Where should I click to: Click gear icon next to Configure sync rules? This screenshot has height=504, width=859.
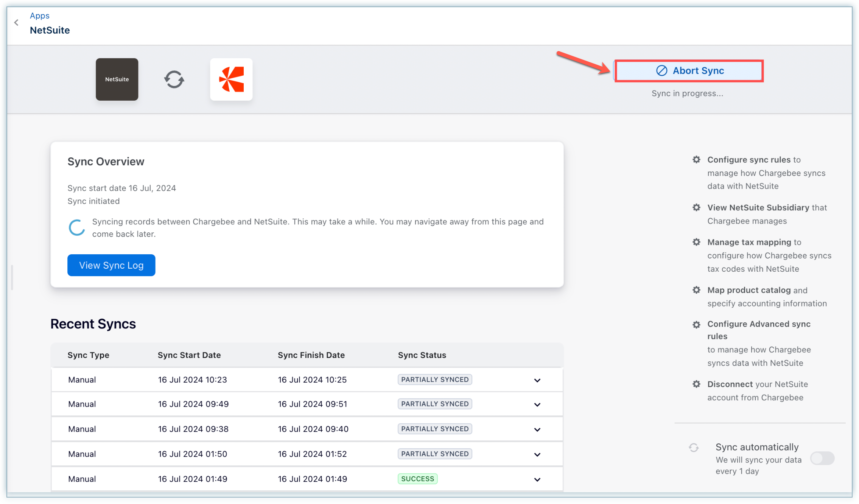[696, 160]
